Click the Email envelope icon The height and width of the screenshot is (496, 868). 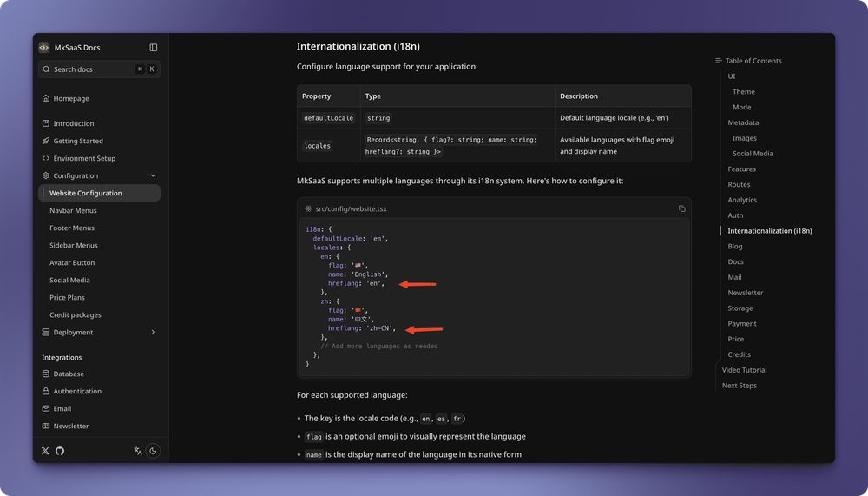[46, 409]
